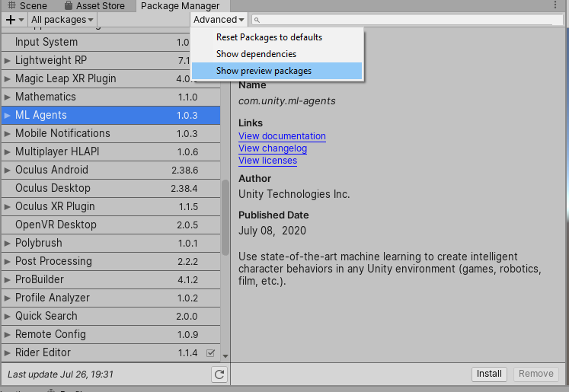Open the All packages dropdown
Screen dimensions: 569x392
[x=62, y=20]
